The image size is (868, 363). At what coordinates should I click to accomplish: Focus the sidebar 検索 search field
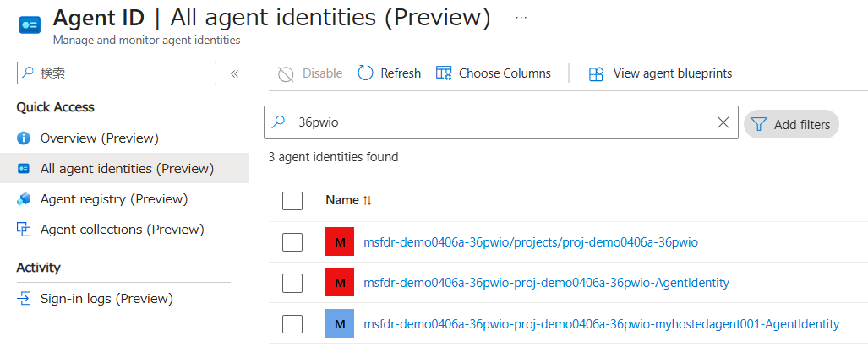[x=117, y=73]
